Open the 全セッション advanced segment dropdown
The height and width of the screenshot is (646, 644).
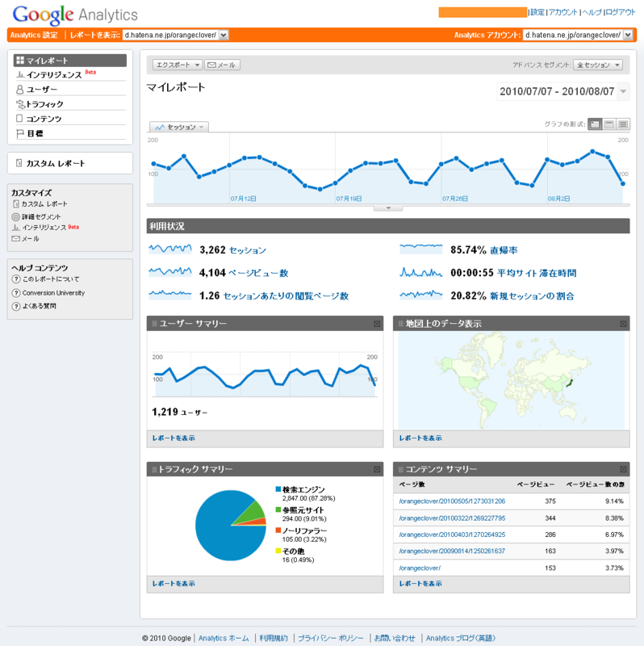point(598,65)
